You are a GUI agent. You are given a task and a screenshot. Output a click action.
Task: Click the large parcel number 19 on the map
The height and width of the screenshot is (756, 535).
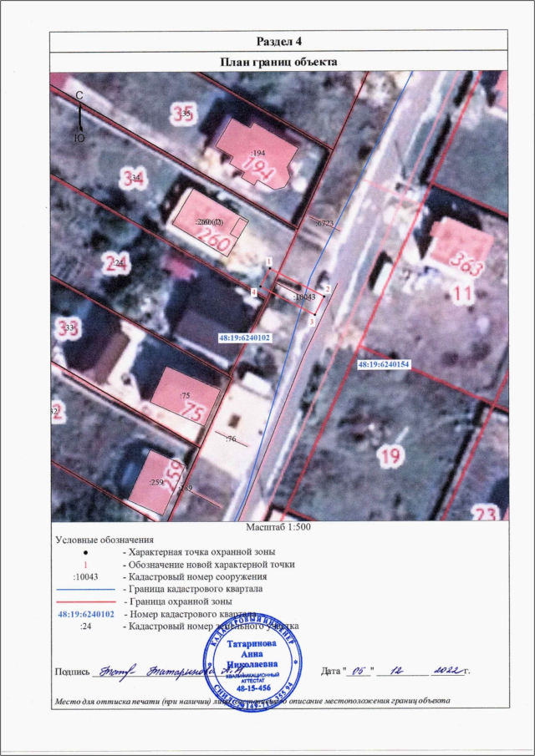(x=390, y=455)
